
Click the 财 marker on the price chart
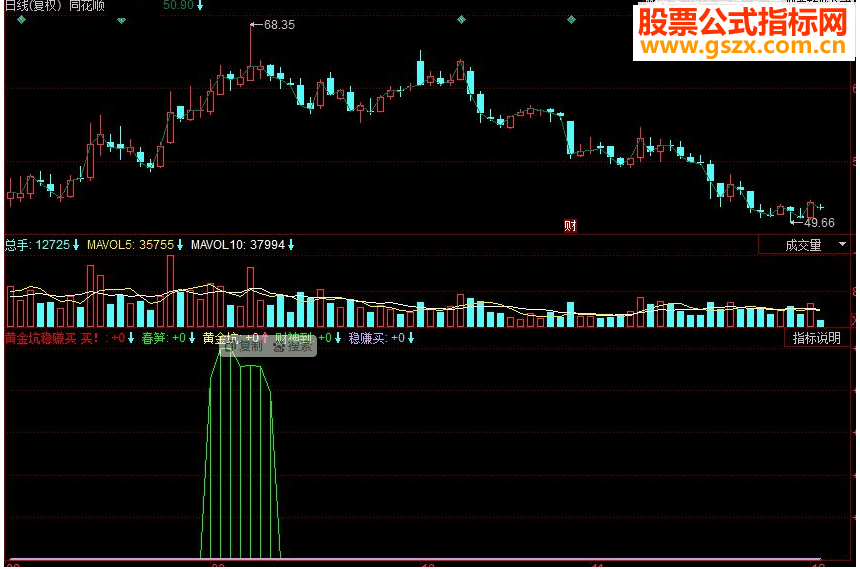[570, 226]
